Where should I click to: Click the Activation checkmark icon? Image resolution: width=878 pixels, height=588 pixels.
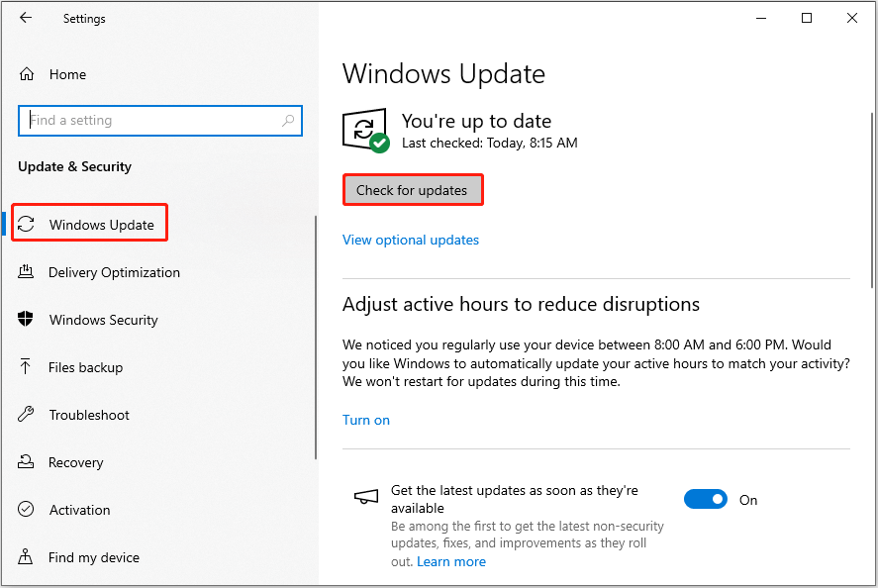[27, 510]
